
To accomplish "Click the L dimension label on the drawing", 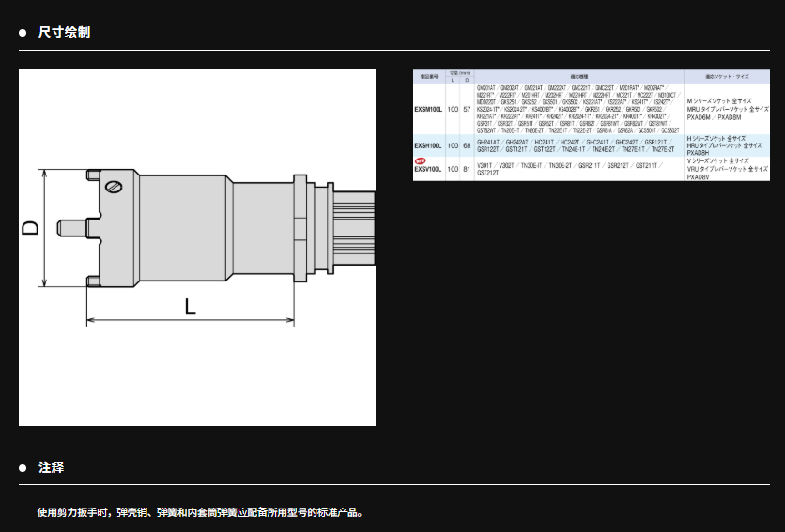I will (191, 305).
